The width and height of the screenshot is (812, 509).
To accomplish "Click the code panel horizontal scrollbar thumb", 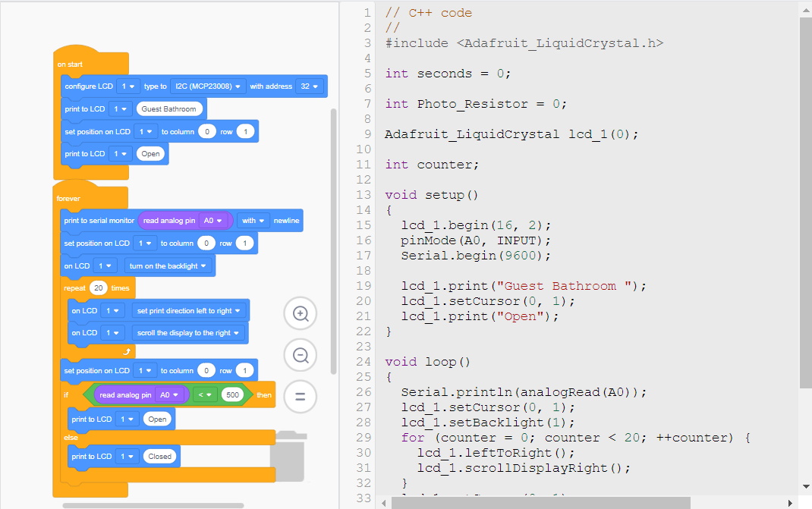I will pos(540,503).
